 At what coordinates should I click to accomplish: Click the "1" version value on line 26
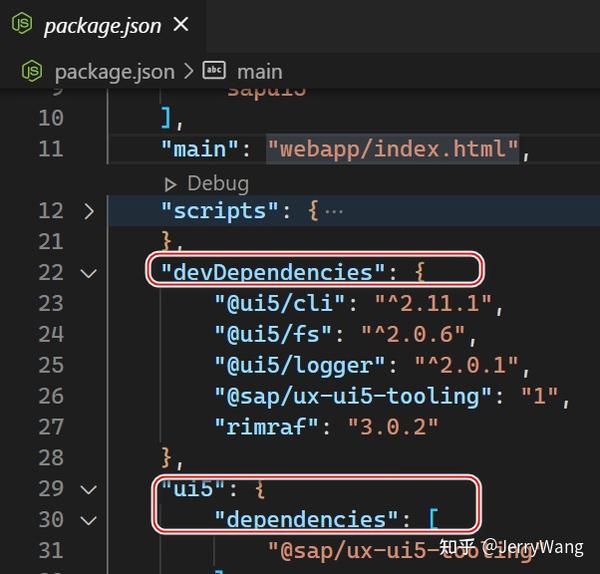click(540, 396)
